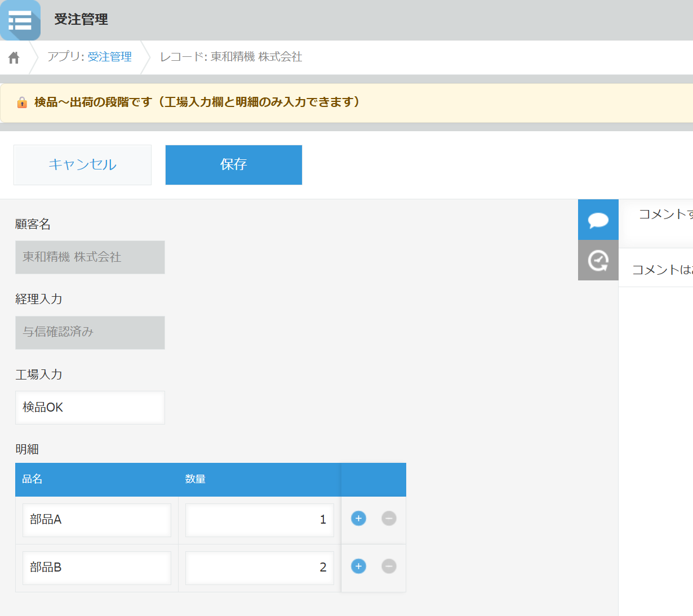
Task: Click the 顧客名 field label
Action: click(x=33, y=224)
